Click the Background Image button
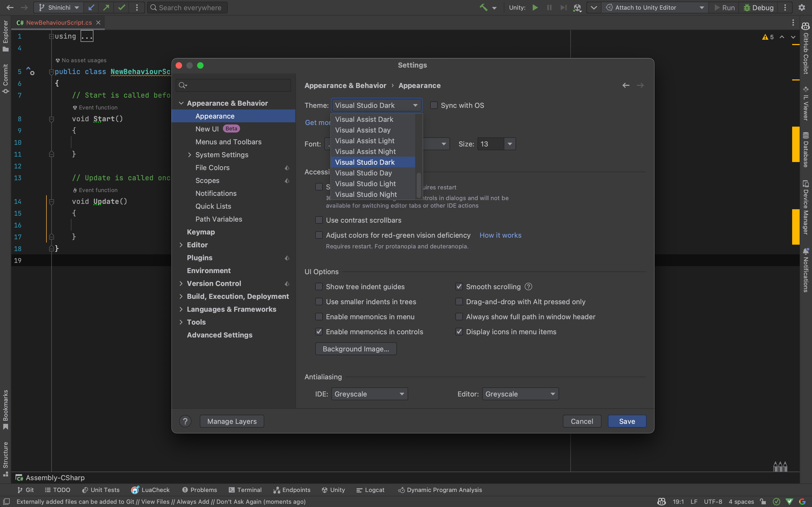This screenshot has height=507, width=812. coord(356,349)
